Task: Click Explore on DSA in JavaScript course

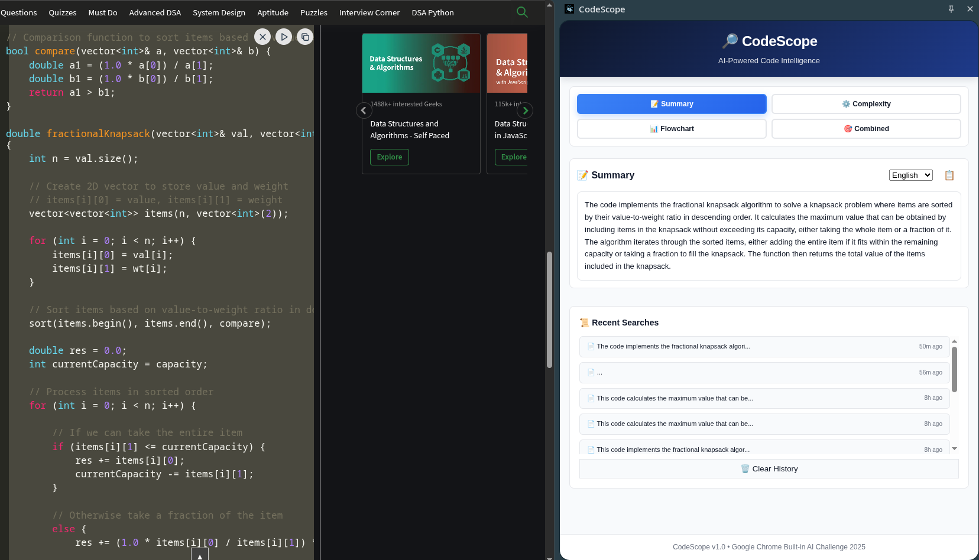Action: pos(512,157)
